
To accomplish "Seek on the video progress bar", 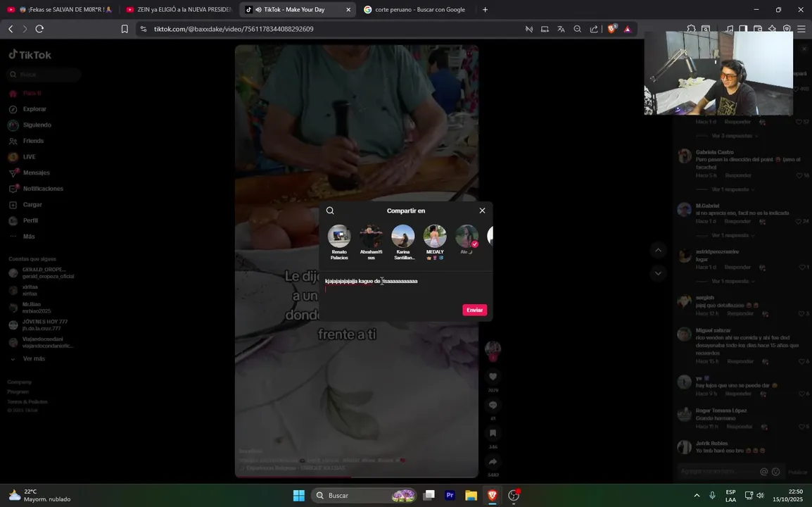I will click(x=357, y=477).
